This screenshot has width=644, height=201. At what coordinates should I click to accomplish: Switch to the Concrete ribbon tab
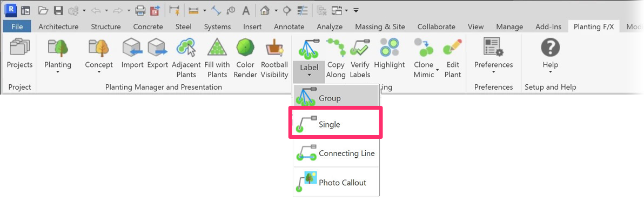148,26
